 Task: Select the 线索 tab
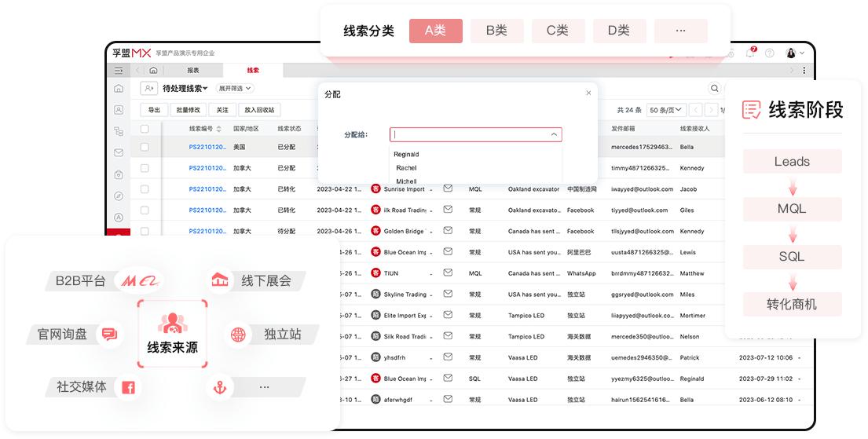pyautogui.click(x=253, y=71)
